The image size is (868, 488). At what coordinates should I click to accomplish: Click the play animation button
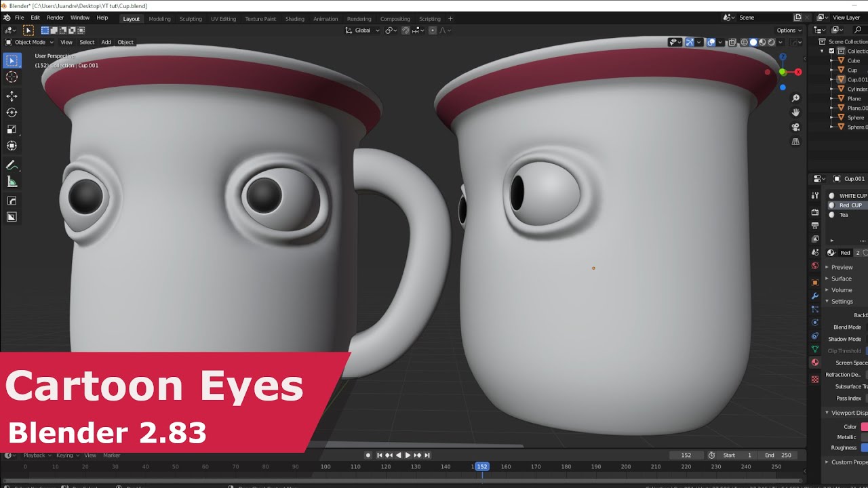pyautogui.click(x=408, y=455)
